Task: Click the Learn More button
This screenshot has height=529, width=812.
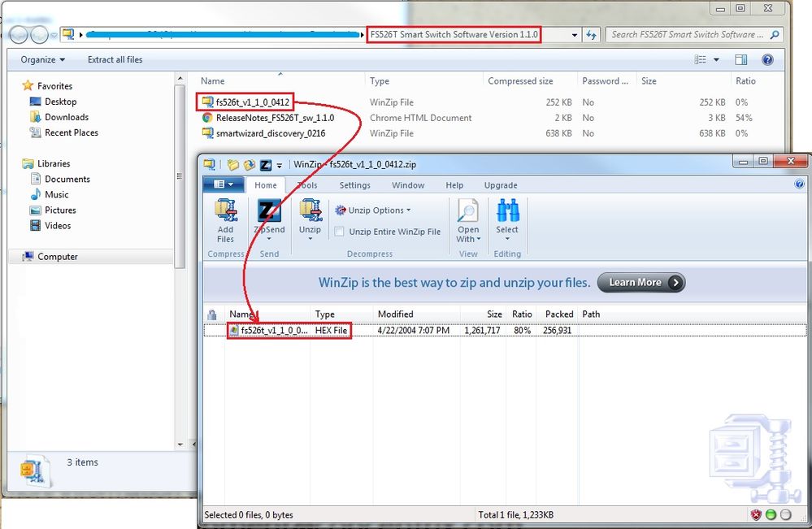Action: pyautogui.click(x=640, y=282)
